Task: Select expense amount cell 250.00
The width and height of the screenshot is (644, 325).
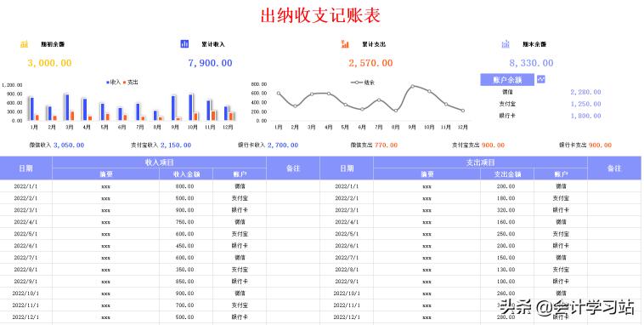Action: pos(506,234)
